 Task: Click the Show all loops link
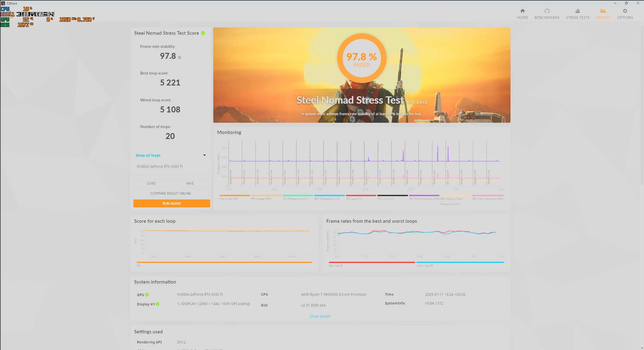148,155
